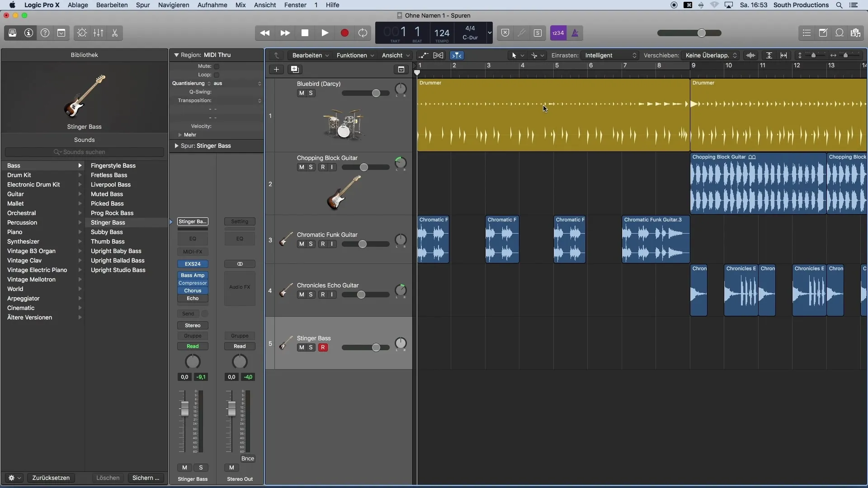868x488 pixels.
Task: Open the Quantisierung aus dropdown
Action: (x=237, y=84)
